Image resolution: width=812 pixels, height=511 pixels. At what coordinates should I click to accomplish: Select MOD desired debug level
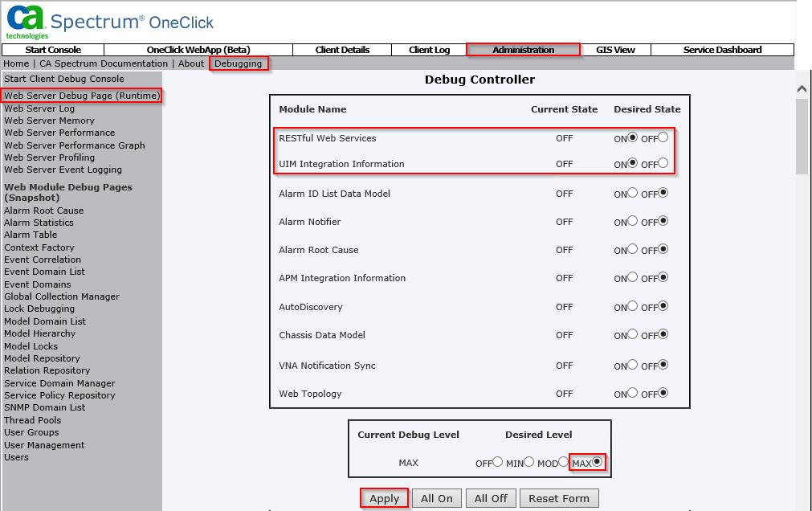click(561, 461)
